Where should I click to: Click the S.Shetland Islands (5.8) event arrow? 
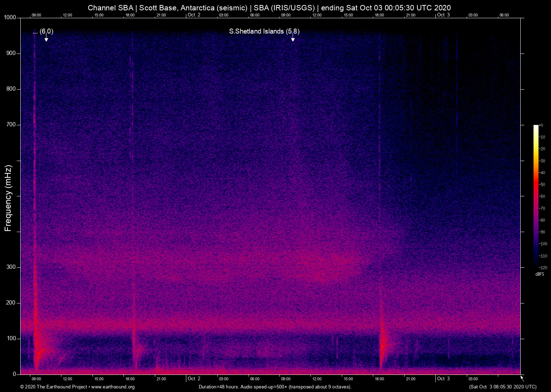pyautogui.click(x=293, y=38)
